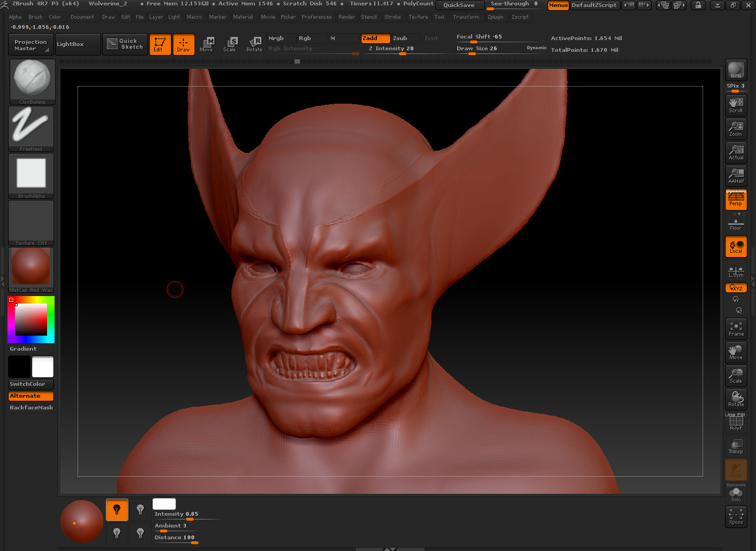756x551 pixels.
Task: Toggle XYZ rotation mode
Action: click(736, 288)
